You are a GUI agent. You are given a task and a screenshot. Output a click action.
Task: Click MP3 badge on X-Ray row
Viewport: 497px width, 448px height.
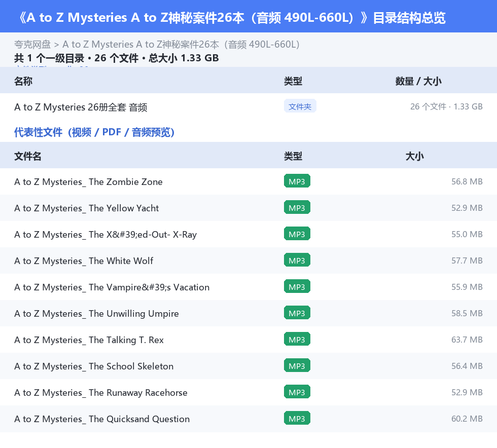tap(297, 234)
